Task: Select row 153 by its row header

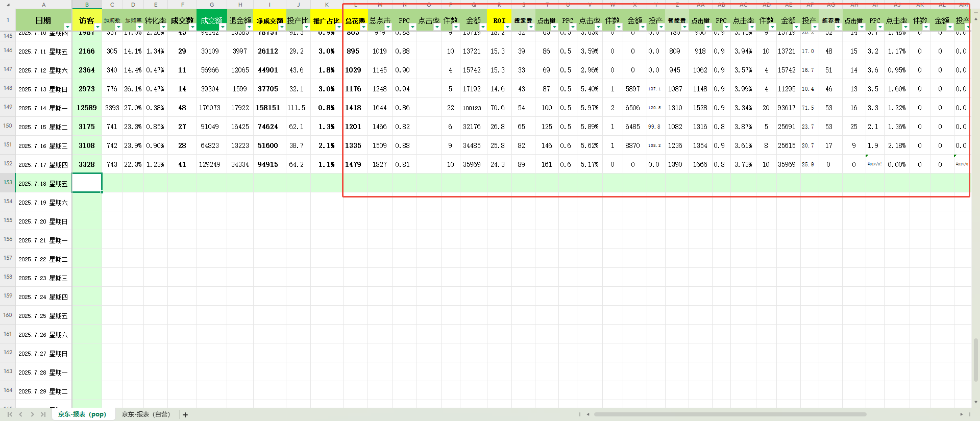Action: coord(8,183)
